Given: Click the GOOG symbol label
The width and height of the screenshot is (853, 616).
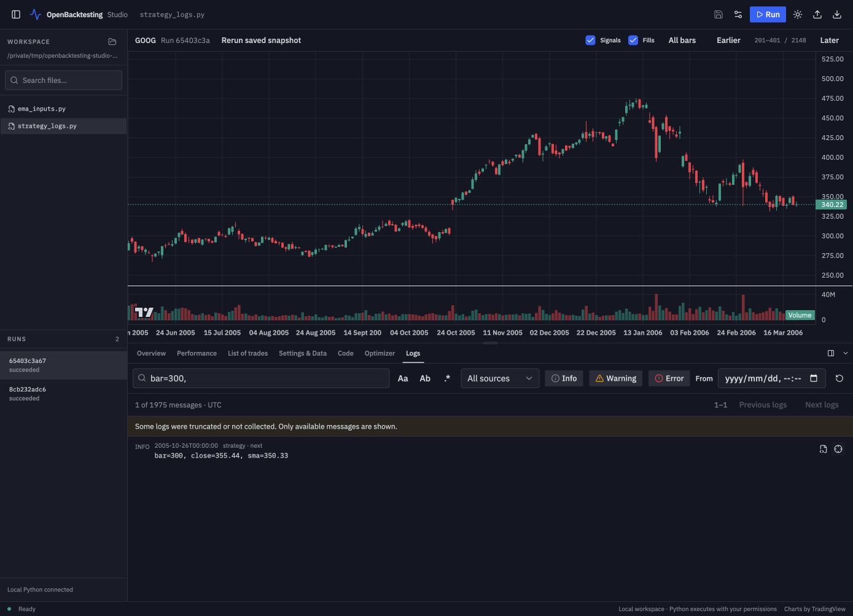Looking at the screenshot, I should [145, 40].
